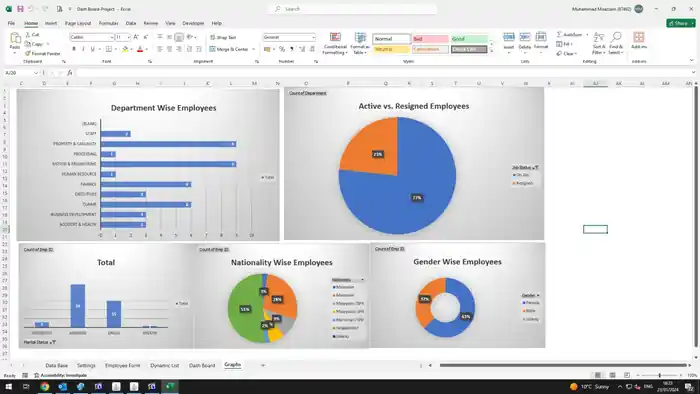Screen dimensions: 700x394
Task: Toggle Italic formatting
Action: coord(83,49)
